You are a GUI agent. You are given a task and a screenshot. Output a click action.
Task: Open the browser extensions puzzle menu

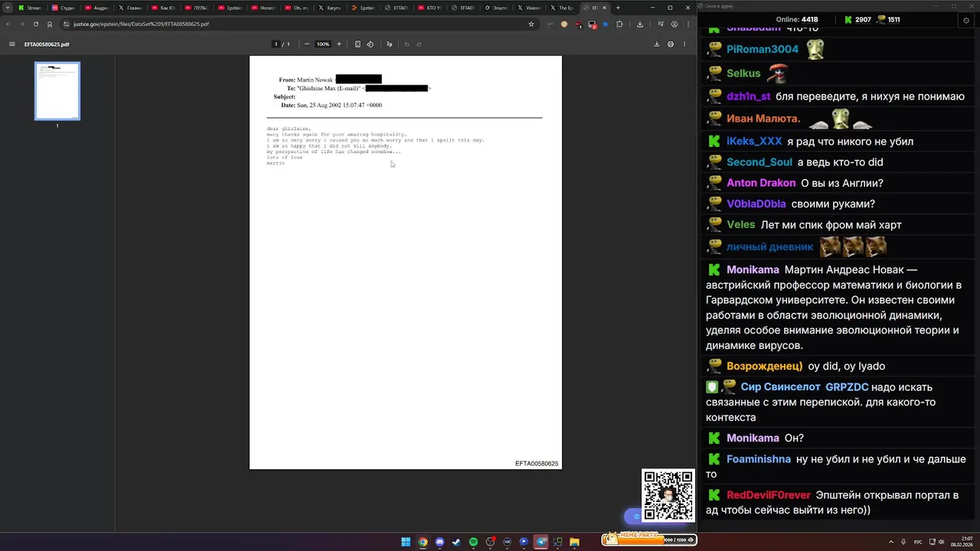(620, 24)
